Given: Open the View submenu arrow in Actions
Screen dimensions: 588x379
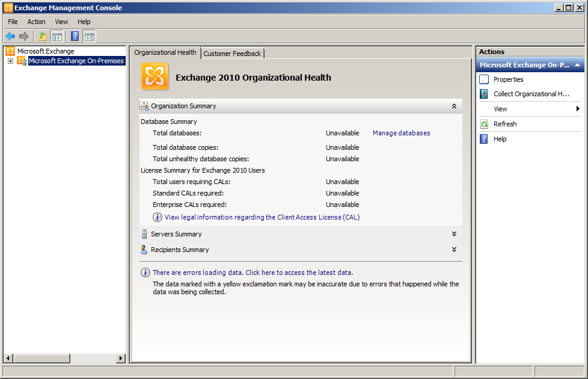Looking at the screenshot, I should point(578,109).
